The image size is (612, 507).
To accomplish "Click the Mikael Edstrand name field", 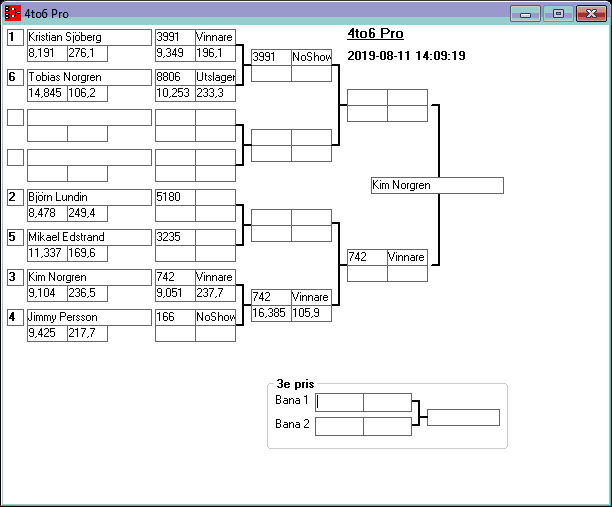I will pos(88,237).
